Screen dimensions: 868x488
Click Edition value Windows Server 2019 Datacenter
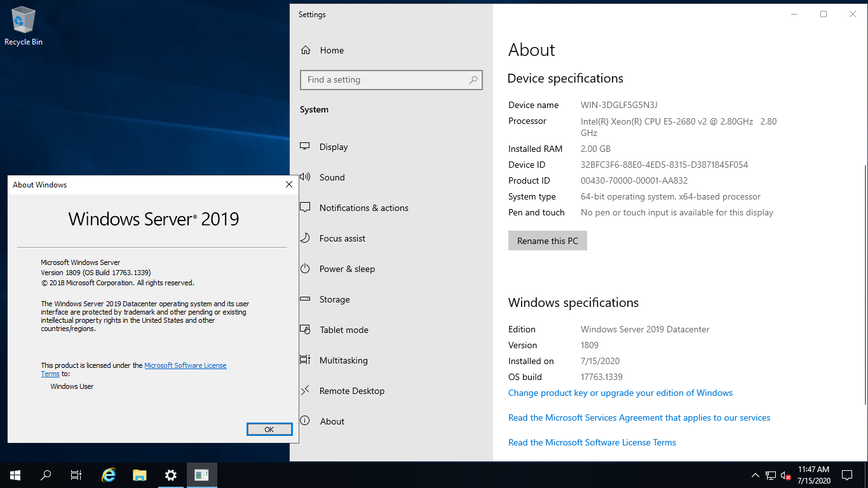click(x=645, y=329)
